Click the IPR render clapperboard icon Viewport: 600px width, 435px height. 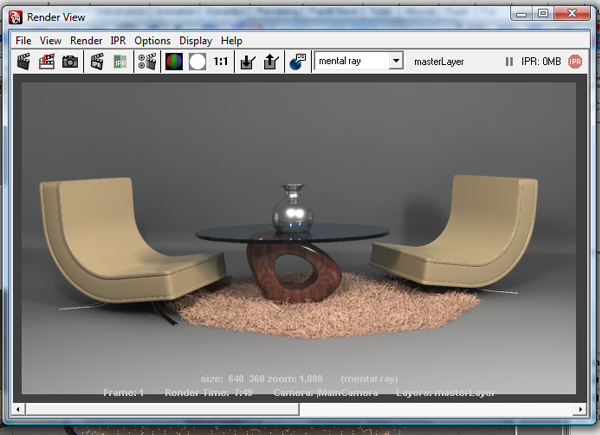click(x=97, y=62)
